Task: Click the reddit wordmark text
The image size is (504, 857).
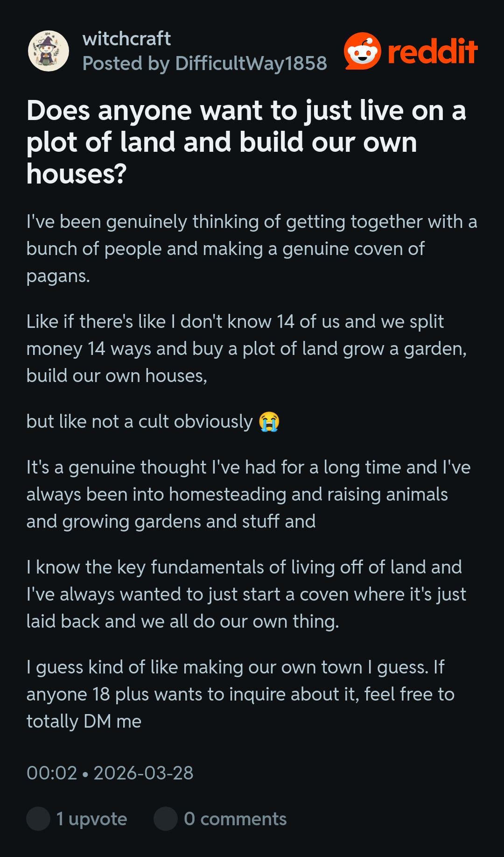Action: point(433,51)
